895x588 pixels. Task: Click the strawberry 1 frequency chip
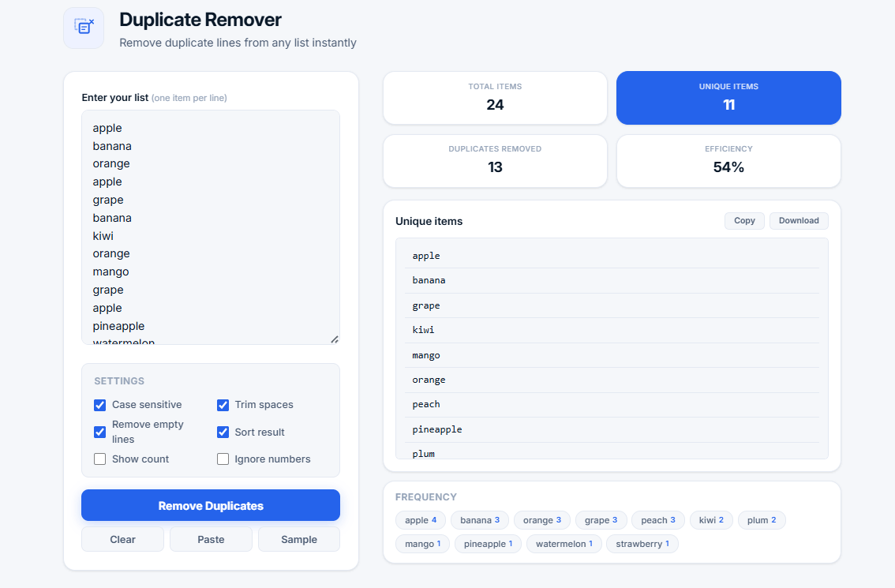tap(642, 544)
